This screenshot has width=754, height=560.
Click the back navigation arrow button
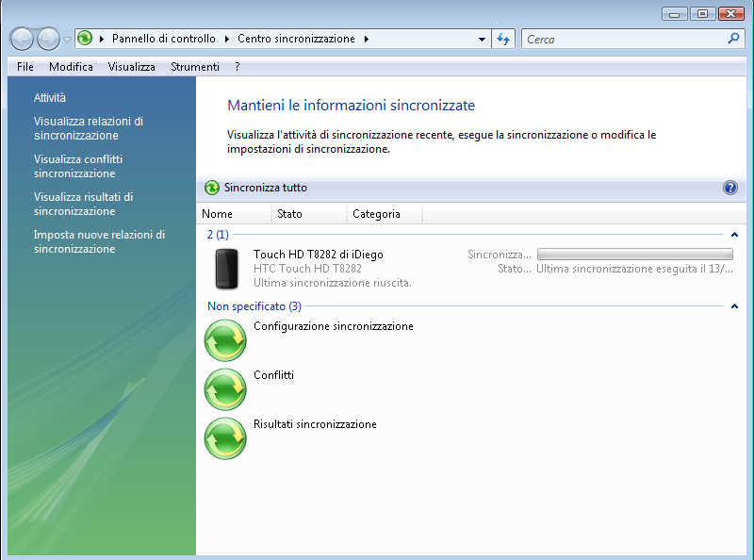(x=23, y=39)
